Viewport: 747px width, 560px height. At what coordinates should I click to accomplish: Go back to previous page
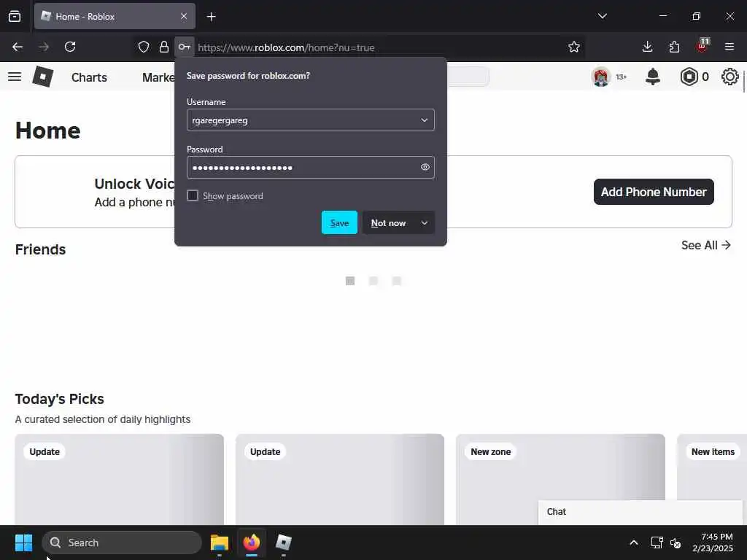[x=18, y=47]
